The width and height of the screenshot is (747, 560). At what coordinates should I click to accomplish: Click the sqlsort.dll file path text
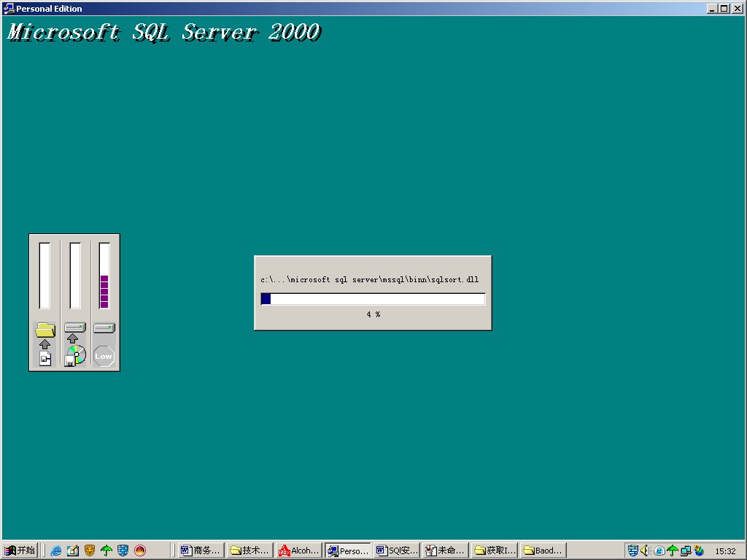point(370,279)
